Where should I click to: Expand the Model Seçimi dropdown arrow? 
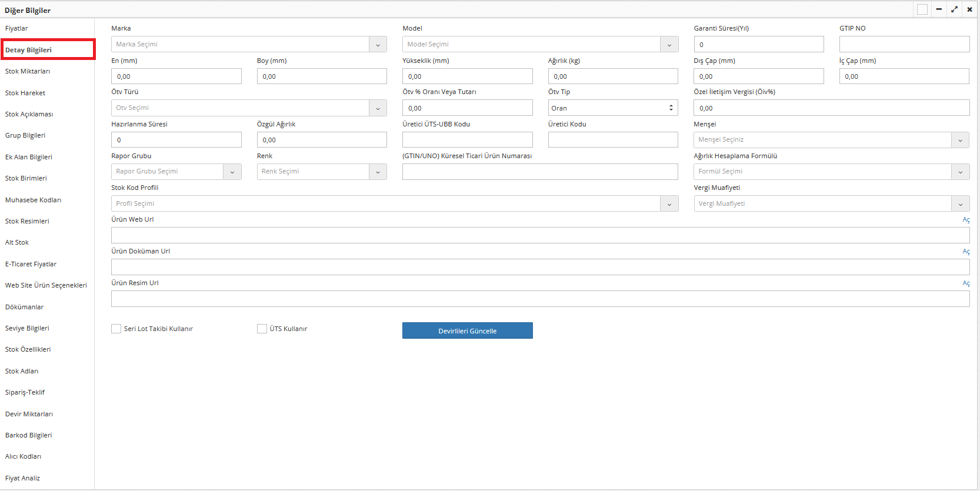tap(669, 45)
